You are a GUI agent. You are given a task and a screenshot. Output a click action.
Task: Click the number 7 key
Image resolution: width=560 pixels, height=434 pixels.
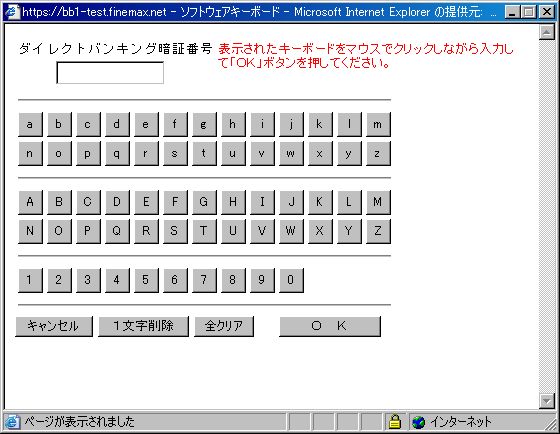pos(204,280)
